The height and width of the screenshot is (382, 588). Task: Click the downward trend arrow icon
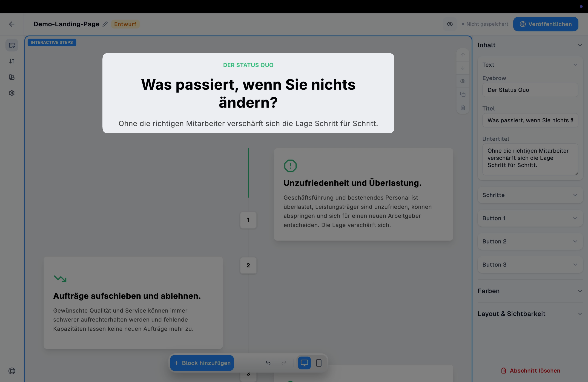click(x=60, y=279)
